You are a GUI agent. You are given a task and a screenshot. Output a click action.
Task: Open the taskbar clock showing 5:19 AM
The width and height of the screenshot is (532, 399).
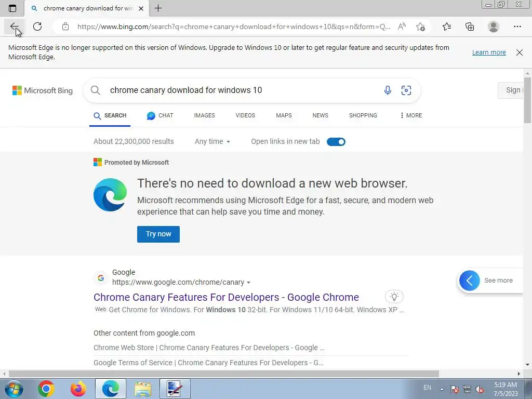tap(506, 389)
